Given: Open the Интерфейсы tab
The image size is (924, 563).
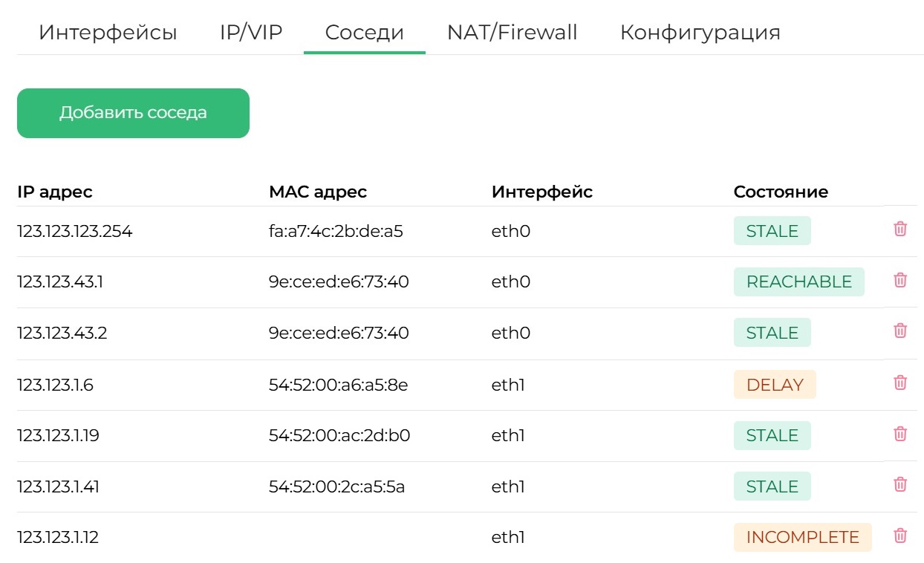Looking at the screenshot, I should [x=108, y=33].
